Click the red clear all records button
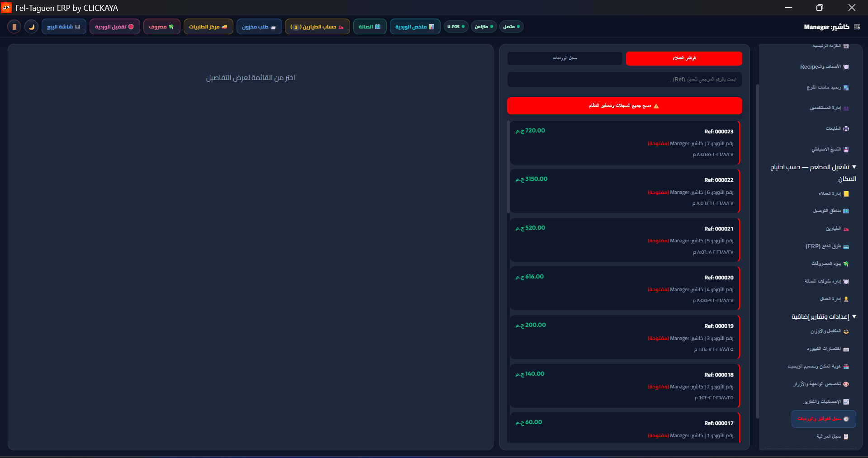Image resolution: width=868 pixels, height=458 pixels. pos(624,106)
